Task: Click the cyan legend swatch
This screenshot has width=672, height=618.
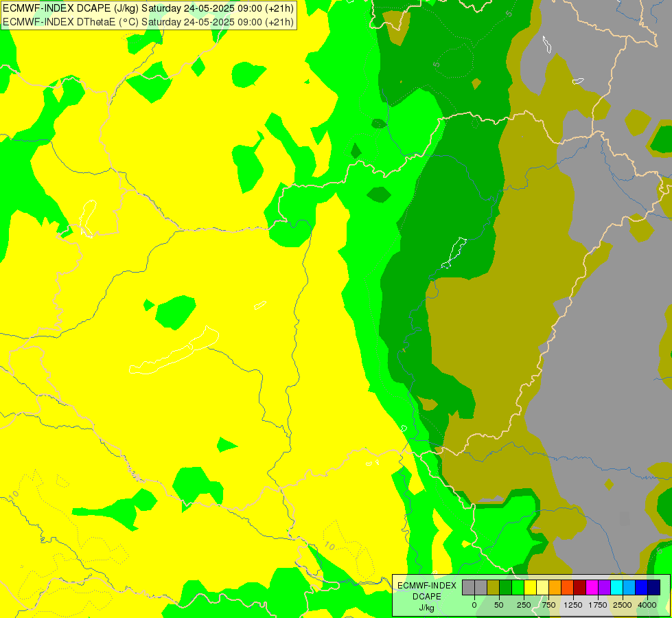Action: click(x=616, y=588)
